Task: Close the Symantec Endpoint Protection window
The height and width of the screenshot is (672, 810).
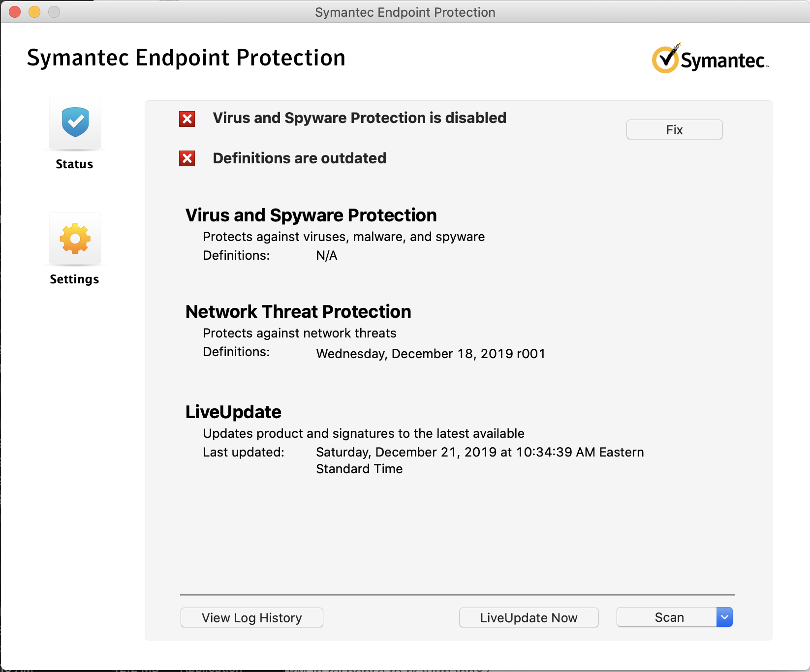Action: [15, 12]
